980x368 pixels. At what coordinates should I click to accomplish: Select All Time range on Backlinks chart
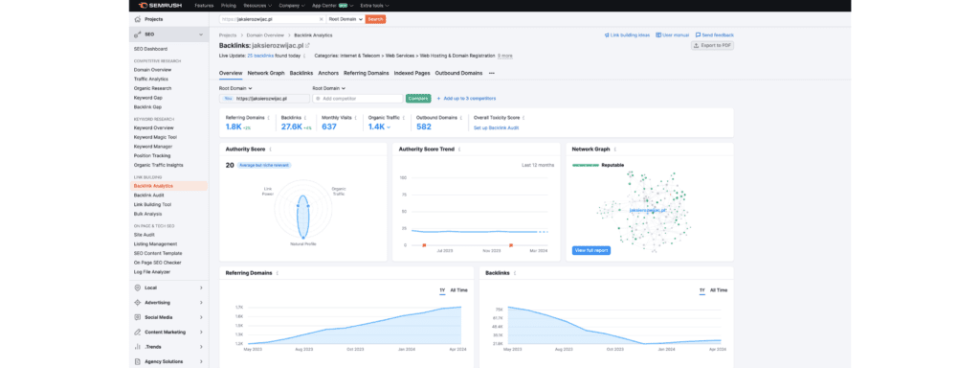[x=719, y=290]
